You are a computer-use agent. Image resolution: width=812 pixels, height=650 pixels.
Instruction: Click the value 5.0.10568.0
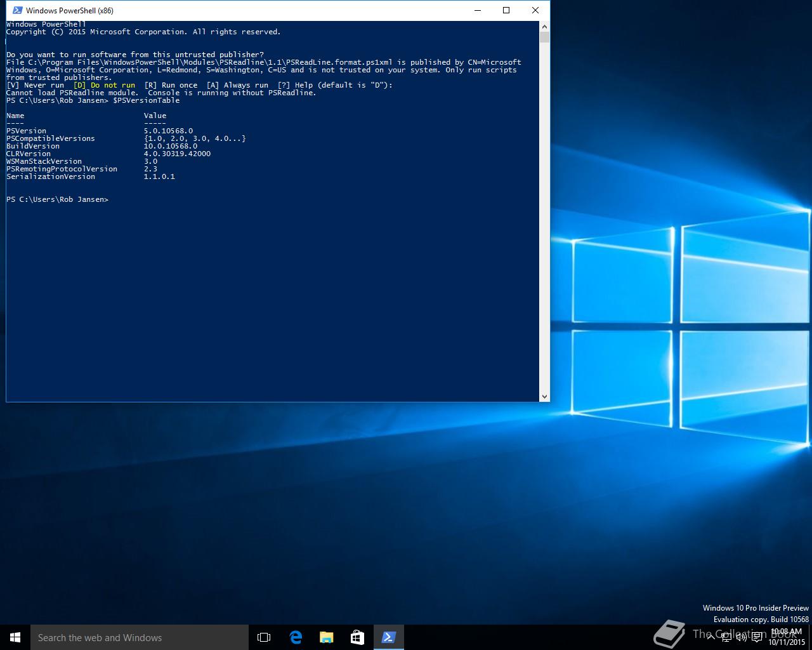tap(168, 131)
